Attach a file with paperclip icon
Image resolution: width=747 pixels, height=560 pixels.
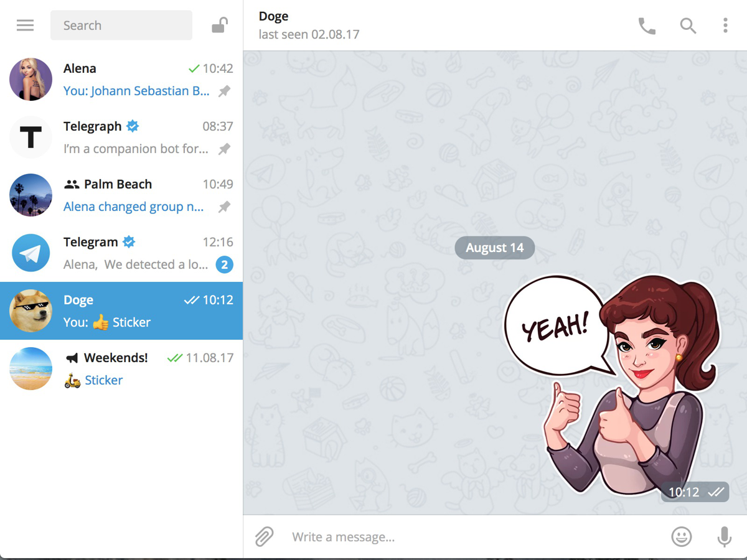pos(265,537)
